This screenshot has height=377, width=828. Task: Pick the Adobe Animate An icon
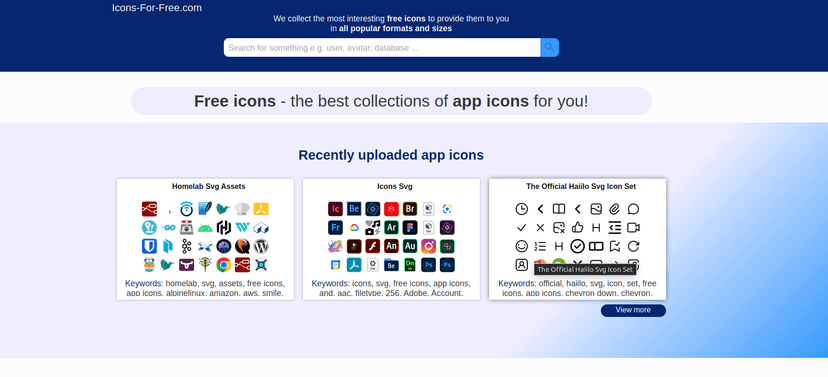point(391,246)
